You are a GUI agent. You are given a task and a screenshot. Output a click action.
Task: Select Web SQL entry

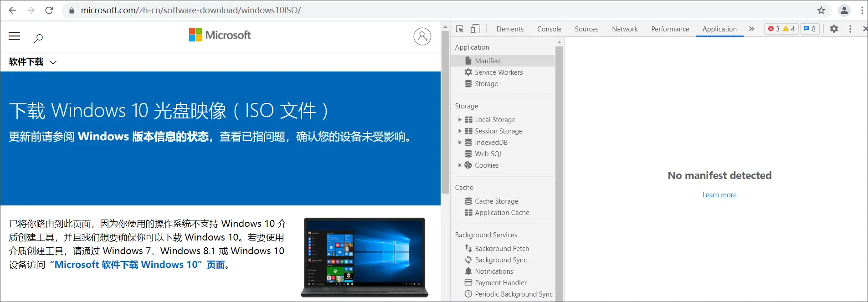tap(488, 154)
